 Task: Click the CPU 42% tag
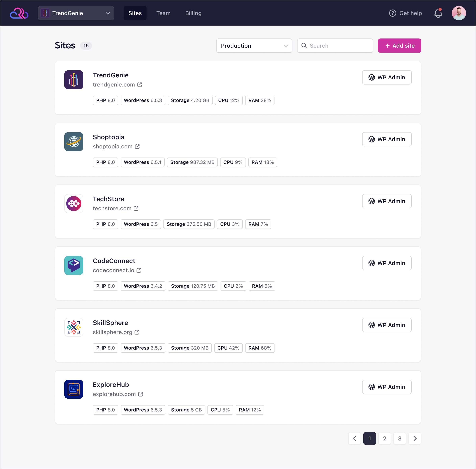tap(228, 348)
